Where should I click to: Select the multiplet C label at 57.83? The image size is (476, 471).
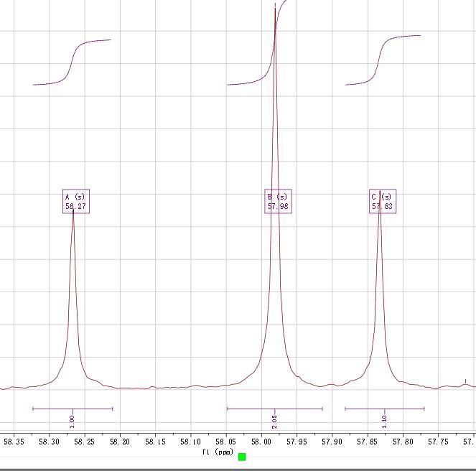(382, 202)
